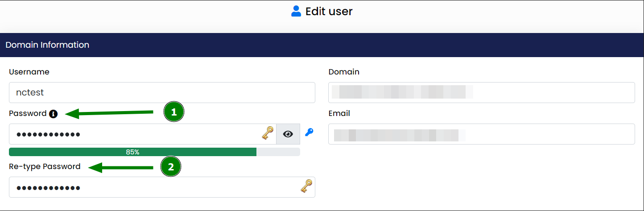Toggle password visibility with the eye button
Image resolution: width=644 pixels, height=211 pixels.
click(x=288, y=134)
